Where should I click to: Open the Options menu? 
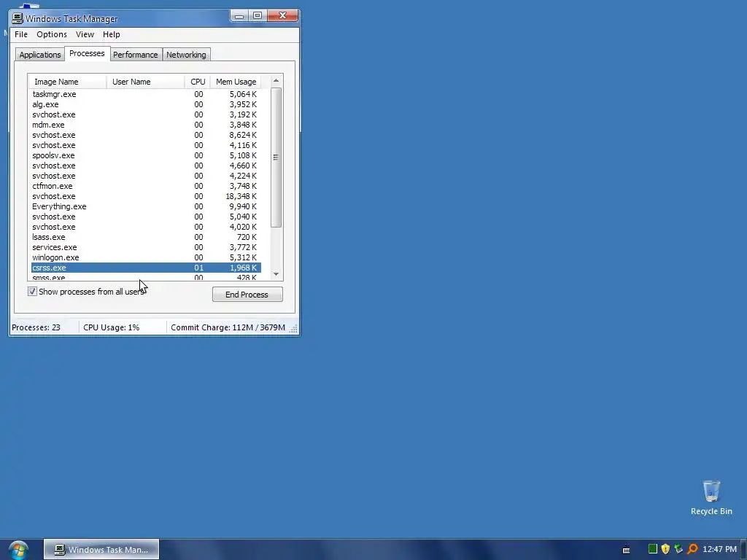tap(52, 34)
